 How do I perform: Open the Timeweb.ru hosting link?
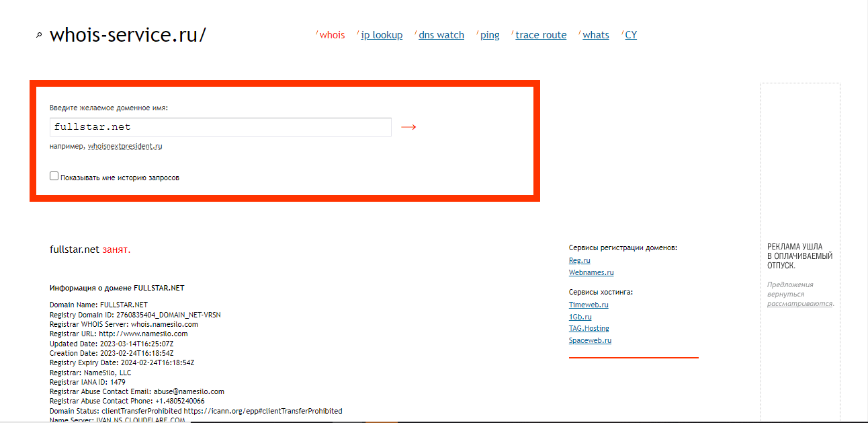coord(589,305)
